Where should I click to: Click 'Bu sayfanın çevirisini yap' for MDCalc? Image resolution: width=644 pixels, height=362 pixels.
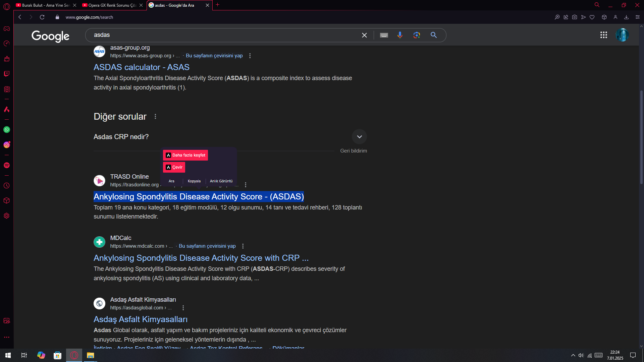pyautogui.click(x=207, y=246)
